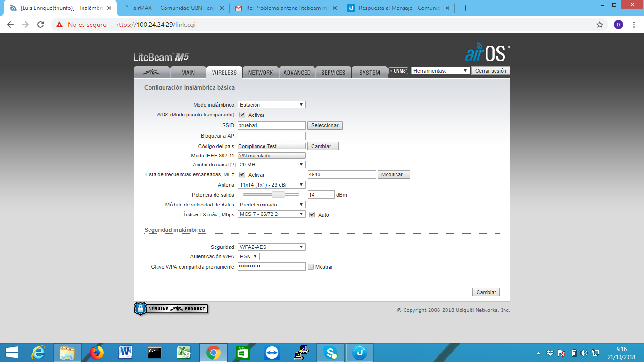Open the Windows Store taskbar icon
Screen dimensions: 644x362
coord(243,352)
